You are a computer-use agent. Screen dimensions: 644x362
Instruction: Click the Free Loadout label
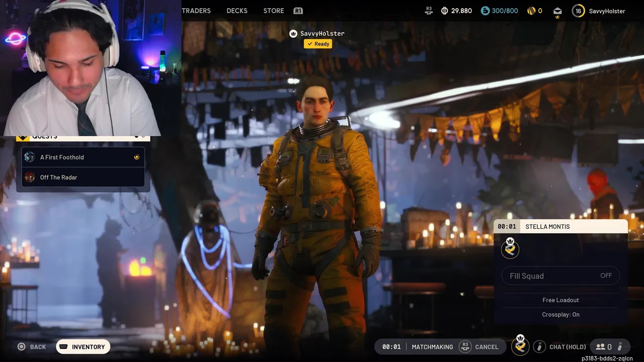click(560, 300)
